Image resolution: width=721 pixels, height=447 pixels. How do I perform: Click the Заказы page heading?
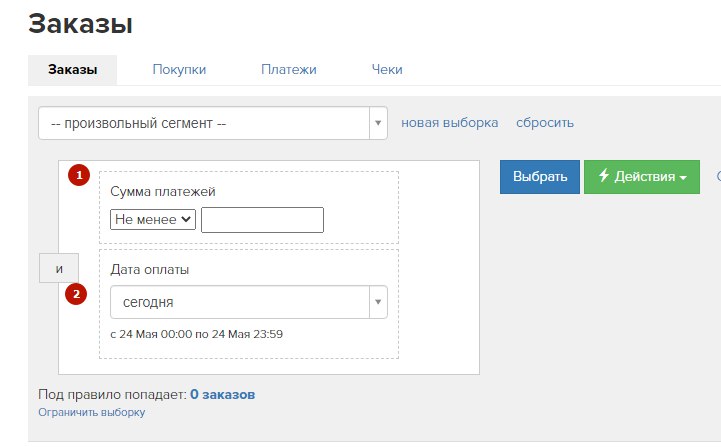click(x=80, y=23)
